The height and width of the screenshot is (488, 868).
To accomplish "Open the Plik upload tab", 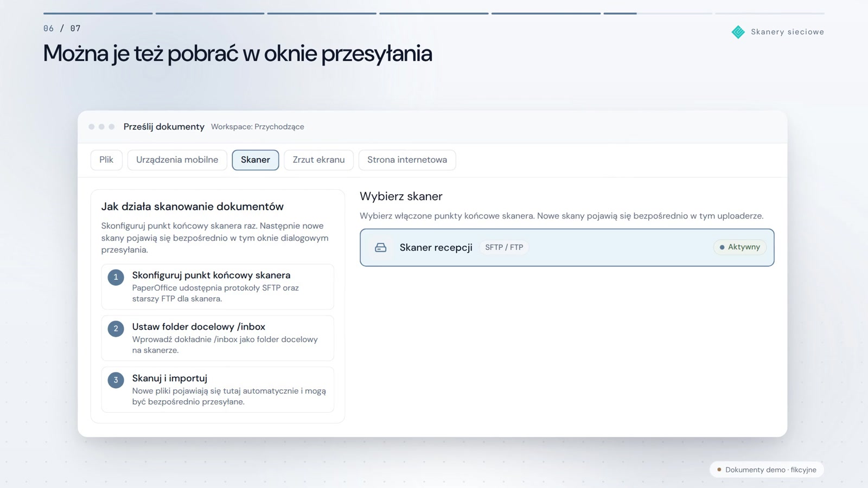I will pos(106,160).
